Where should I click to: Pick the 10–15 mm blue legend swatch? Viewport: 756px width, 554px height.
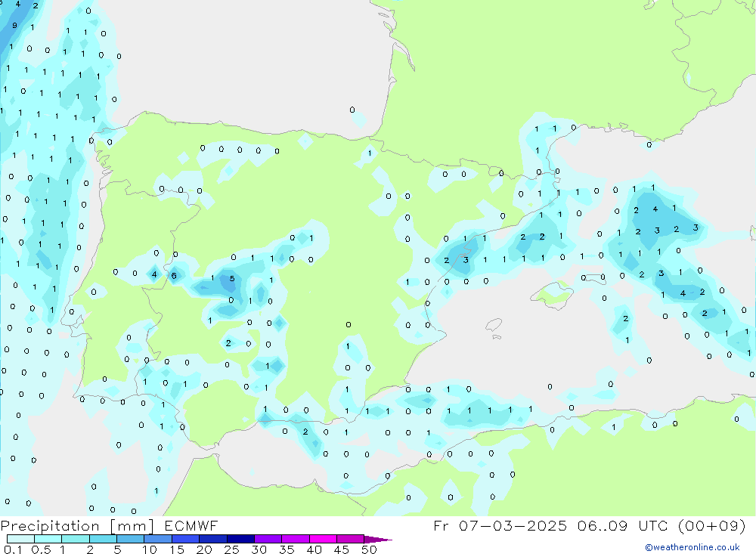pyautogui.click(x=158, y=539)
